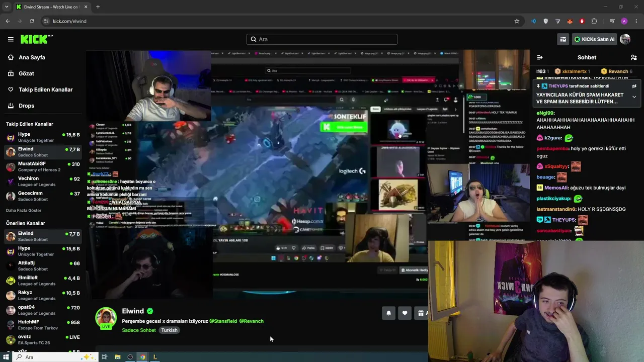Open the Kick hamburger sidebar menu
This screenshot has height=362, width=644.
coord(11,39)
